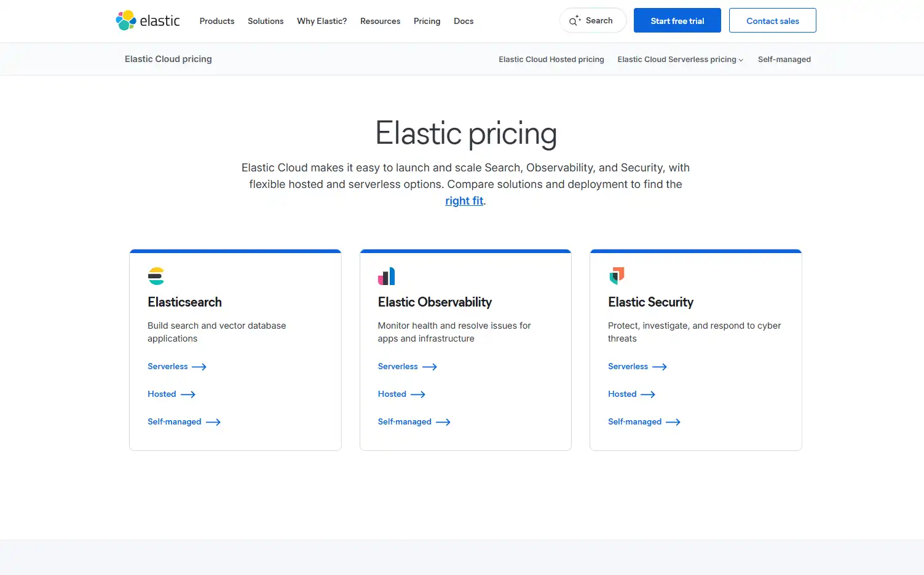
Task: Click the Elastic logo in the header
Action: (x=148, y=20)
